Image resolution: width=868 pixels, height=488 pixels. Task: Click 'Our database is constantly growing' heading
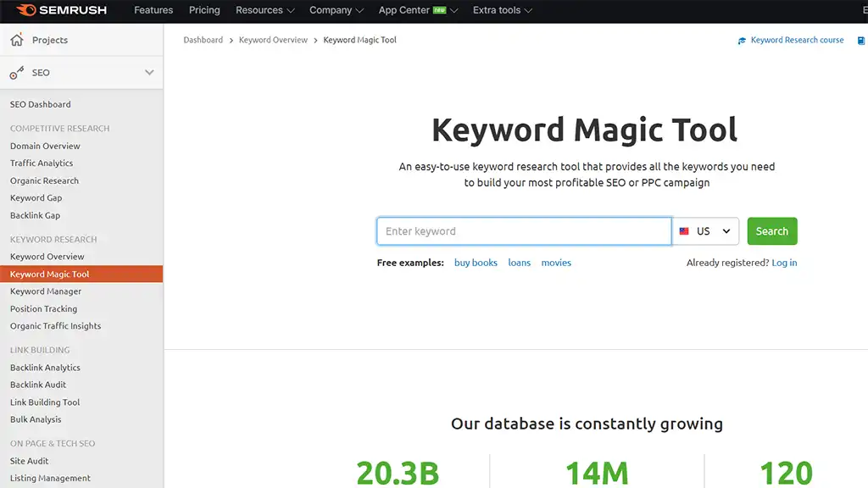coord(587,424)
